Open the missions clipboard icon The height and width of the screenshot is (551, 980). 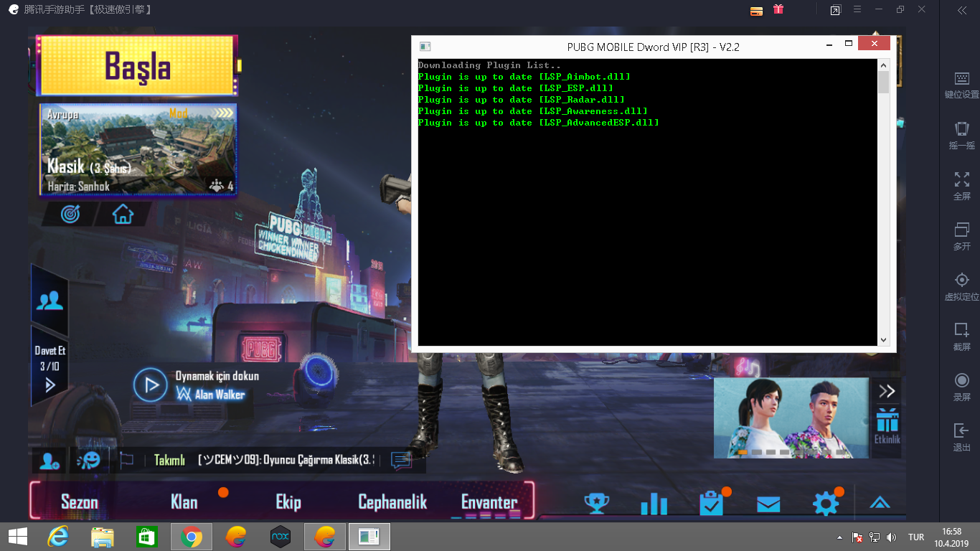coord(711,503)
